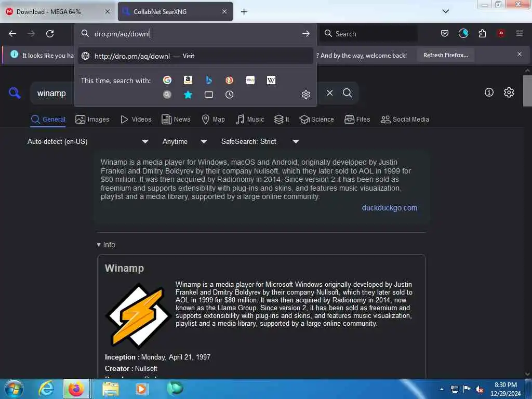Open the list all tabs chevron
This screenshot has width=532, height=399.
[445, 11]
